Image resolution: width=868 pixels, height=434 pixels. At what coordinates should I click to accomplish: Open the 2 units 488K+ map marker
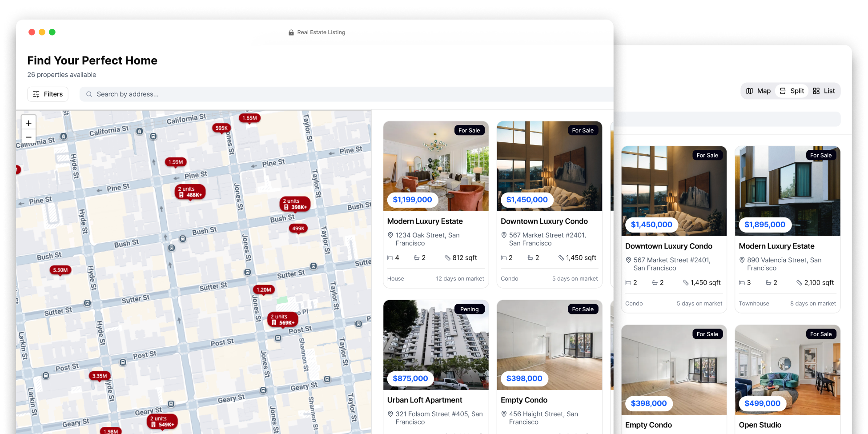[x=190, y=192]
